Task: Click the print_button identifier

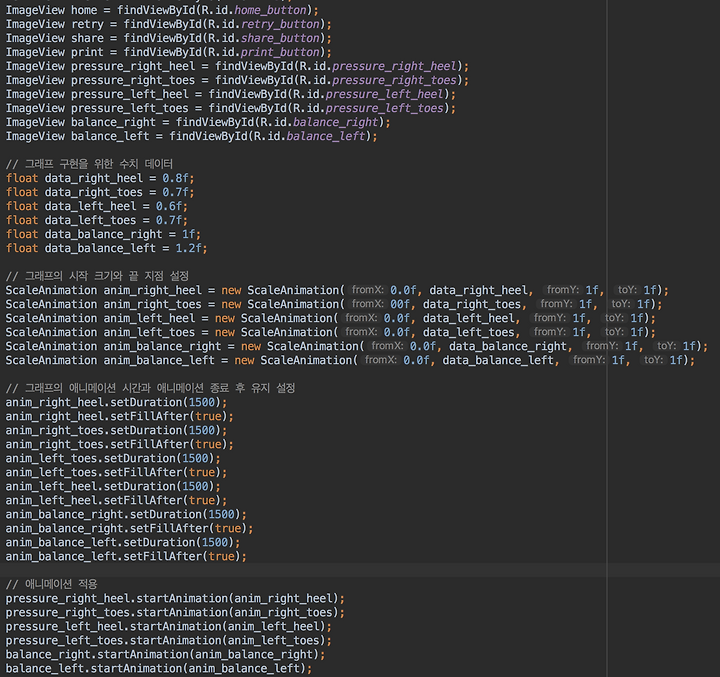Action: point(280,52)
